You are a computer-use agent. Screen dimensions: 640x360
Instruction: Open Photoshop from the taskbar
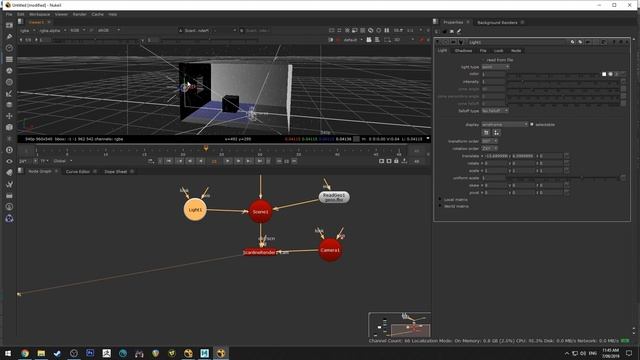[x=90, y=353]
